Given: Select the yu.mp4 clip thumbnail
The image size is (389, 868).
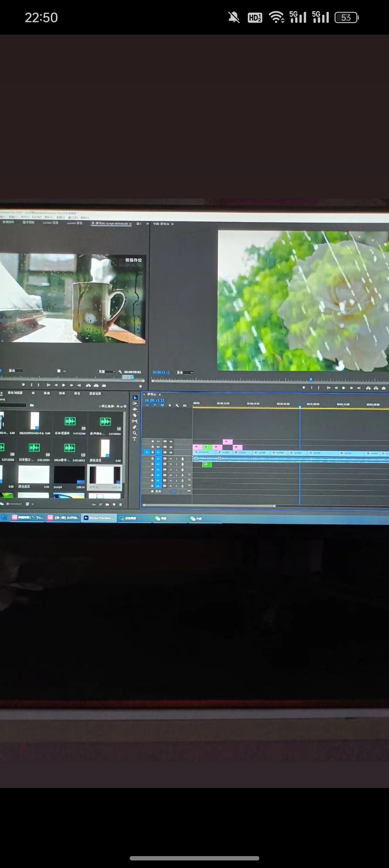Looking at the screenshot, I should [69, 475].
